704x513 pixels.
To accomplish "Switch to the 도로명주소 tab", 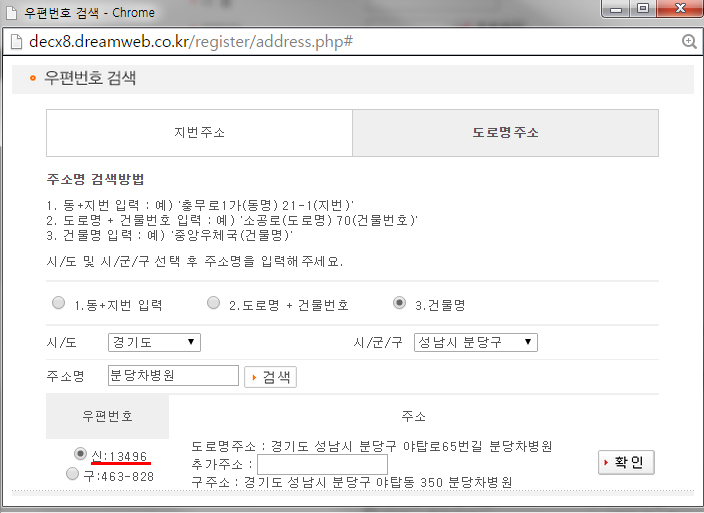I will coord(505,133).
